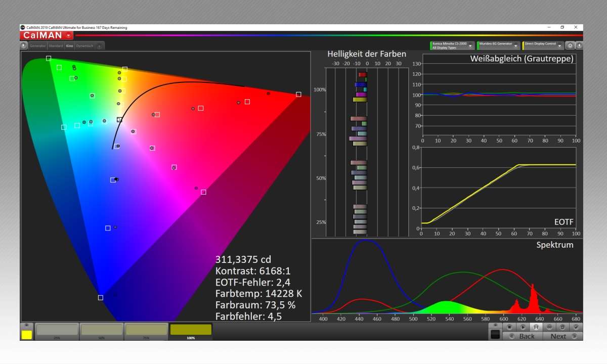Viewport: 607px width, 364px height.
Task: Click the 'Helligkeit der Farben' chart title
Action: pyautogui.click(x=367, y=54)
